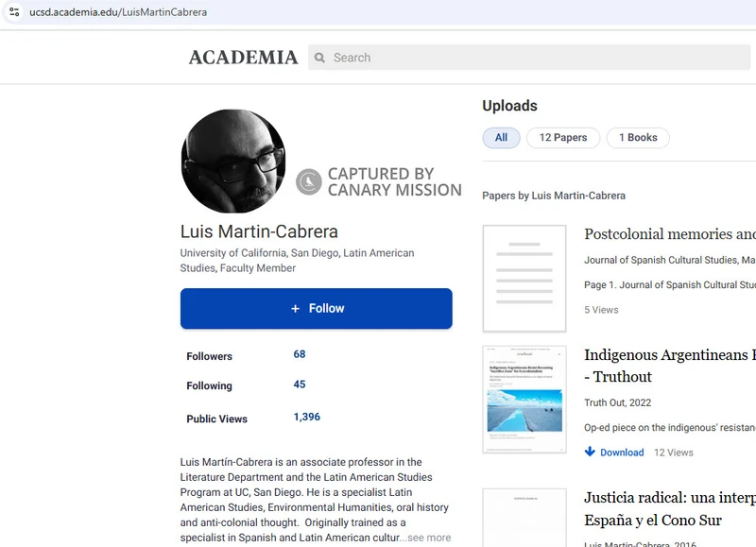Expand bio with see more
756x547 pixels.
click(429, 538)
